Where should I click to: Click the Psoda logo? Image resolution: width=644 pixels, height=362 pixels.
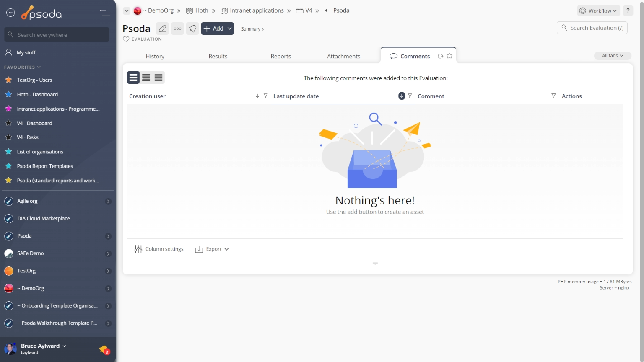[41, 13]
